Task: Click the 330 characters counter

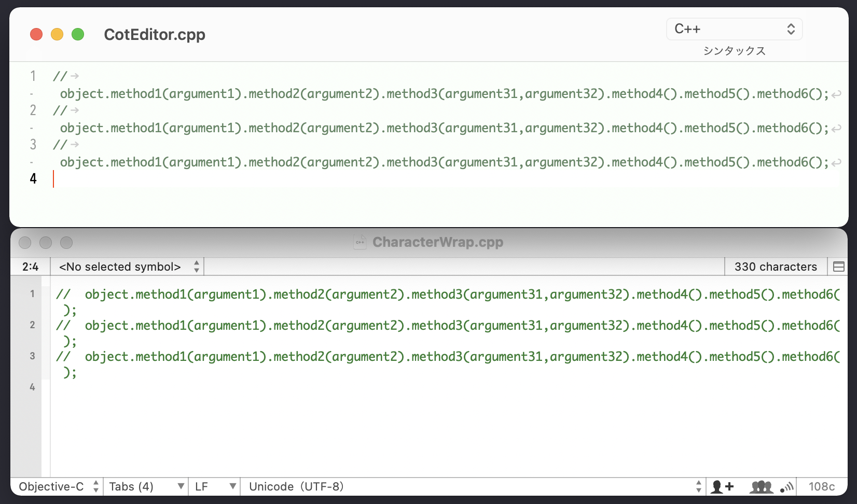Action: coord(776,267)
